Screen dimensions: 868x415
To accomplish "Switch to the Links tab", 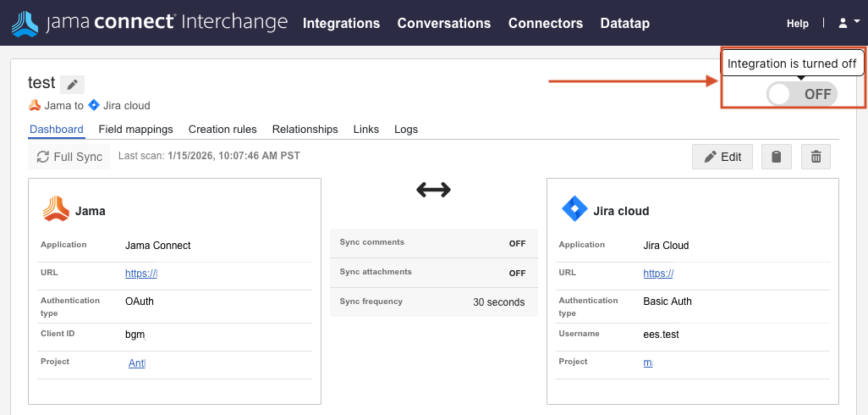I will [x=366, y=129].
